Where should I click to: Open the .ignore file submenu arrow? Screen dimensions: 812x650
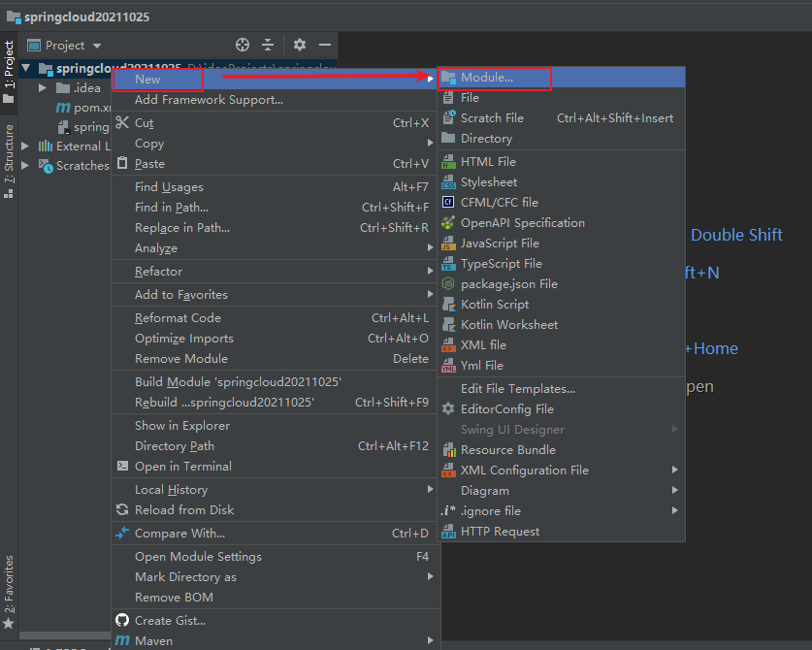pos(675,510)
